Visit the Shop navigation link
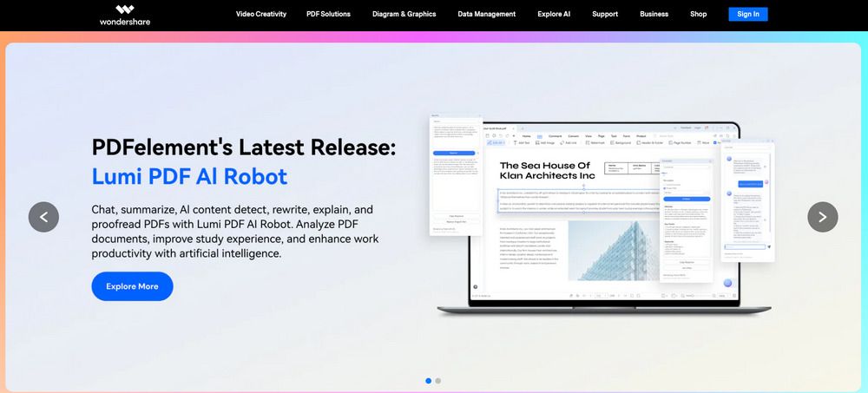The width and height of the screenshot is (868, 393). pyautogui.click(x=698, y=14)
